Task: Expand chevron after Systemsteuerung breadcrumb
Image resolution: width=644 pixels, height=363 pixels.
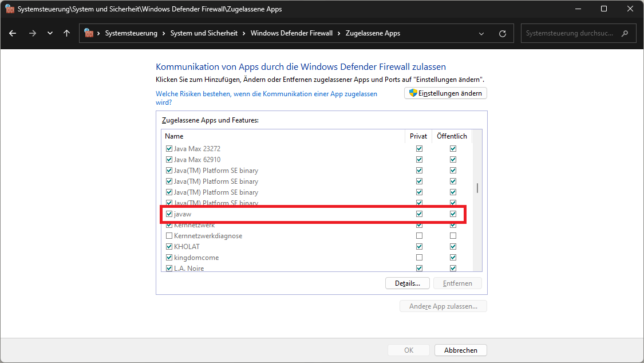Action: coord(164,33)
